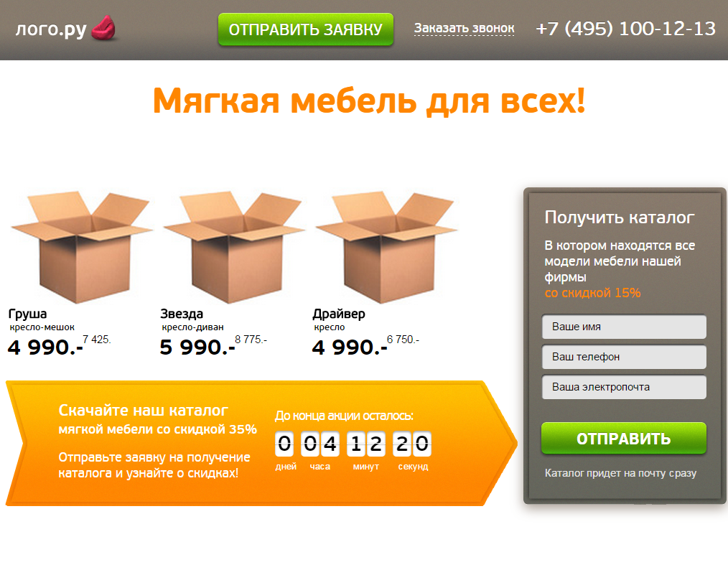
Task: Click the red beanbag logo icon
Action: pos(103,28)
